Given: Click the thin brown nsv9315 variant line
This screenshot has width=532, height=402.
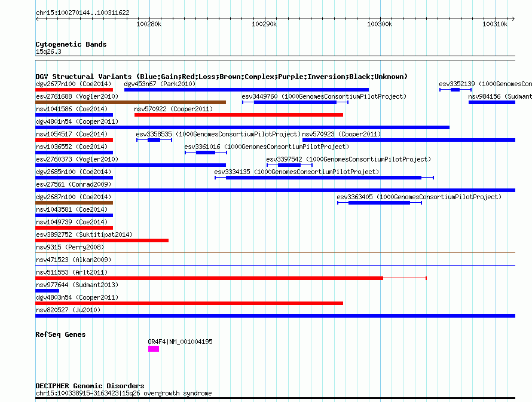Looking at the screenshot, I should [275, 252].
